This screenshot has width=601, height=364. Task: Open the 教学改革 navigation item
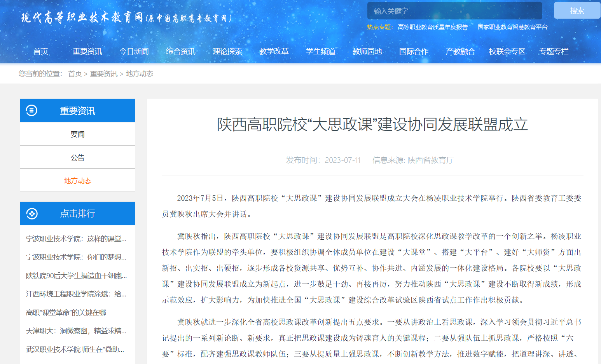tap(274, 52)
